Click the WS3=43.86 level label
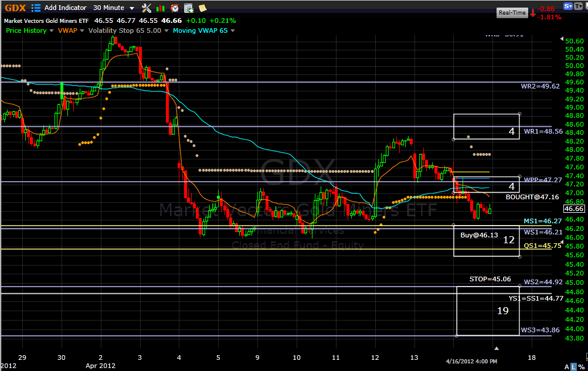Viewport: 588px width, 371px height. click(540, 330)
